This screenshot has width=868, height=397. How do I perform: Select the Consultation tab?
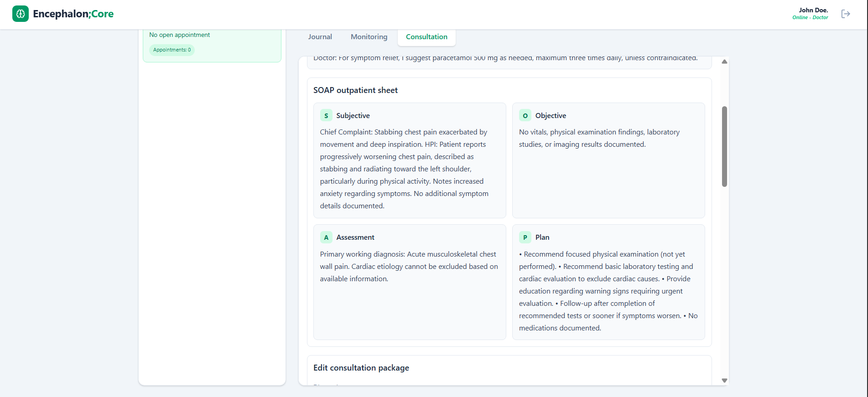click(426, 37)
